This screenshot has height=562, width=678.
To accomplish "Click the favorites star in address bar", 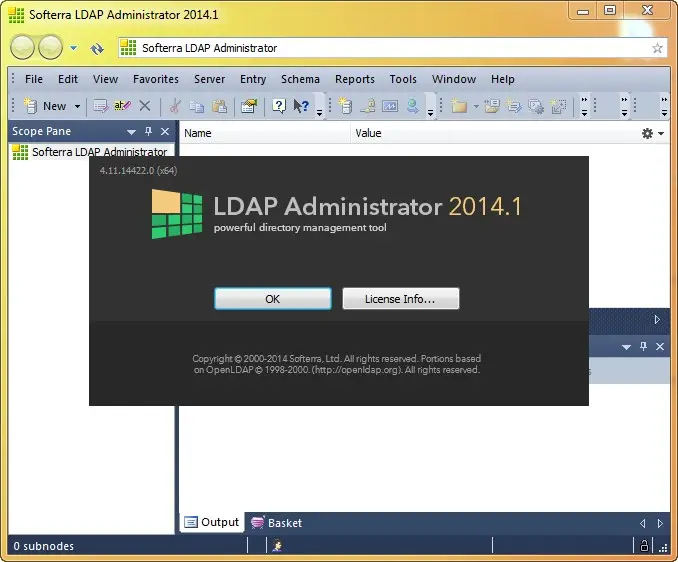I will click(x=657, y=48).
